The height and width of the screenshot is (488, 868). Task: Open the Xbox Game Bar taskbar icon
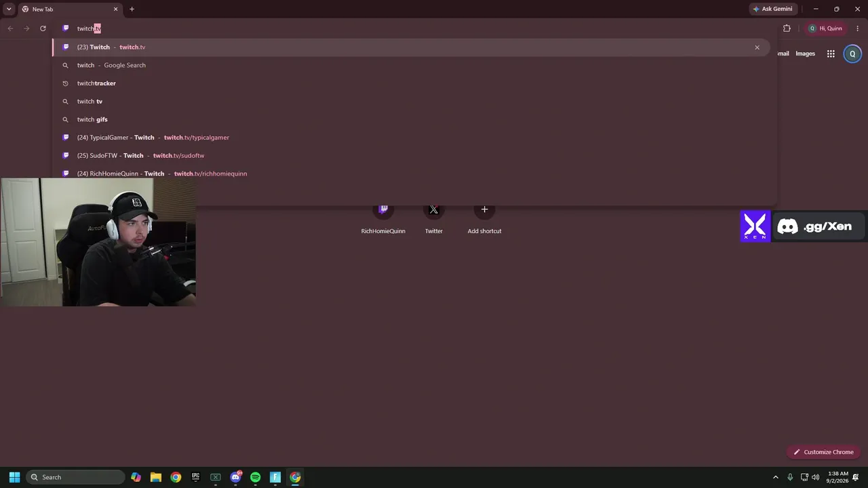click(216, 477)
